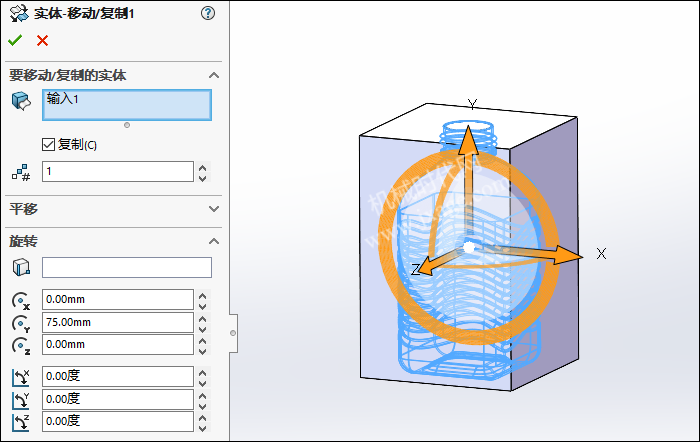Screen dimensions: 700x442
Task: Click the Y rotation angle icon
Action: [21, 400]
